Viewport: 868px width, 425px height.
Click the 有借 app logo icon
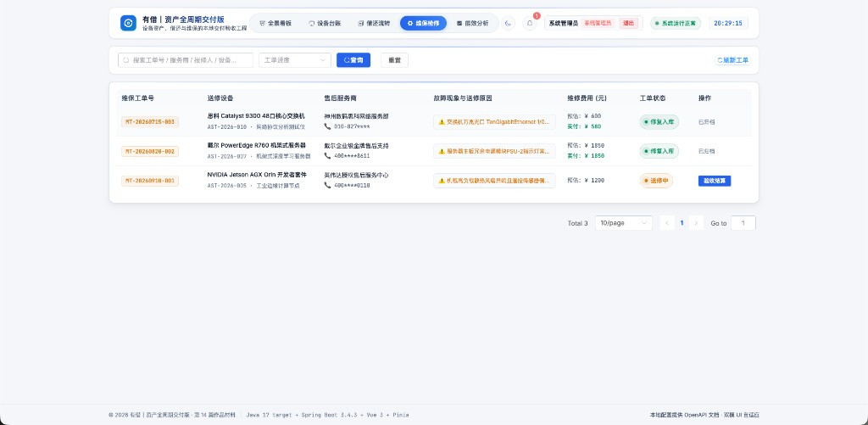point(128,23)
